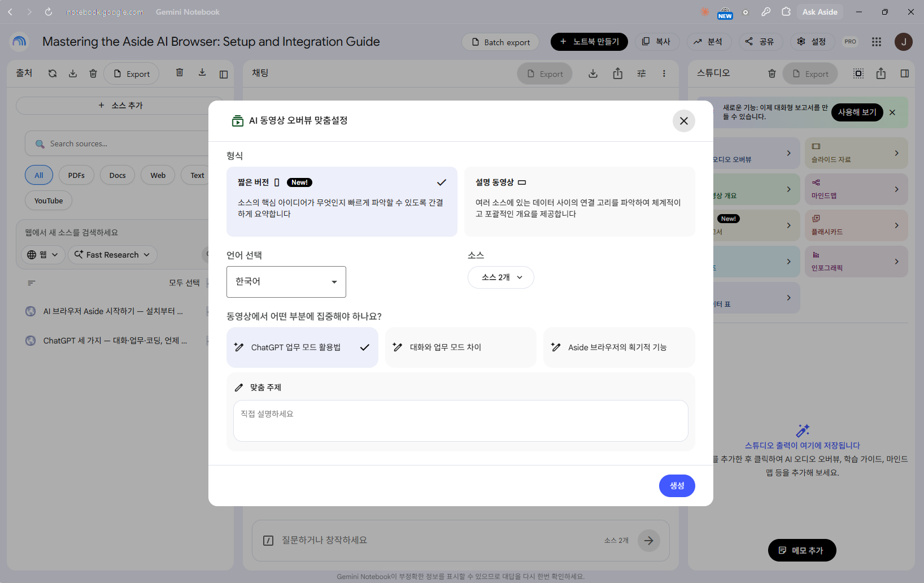The width and height of the screenshot is (924, 583).
Task: Select the PDFs filter chip
Action: pos(76,175)
